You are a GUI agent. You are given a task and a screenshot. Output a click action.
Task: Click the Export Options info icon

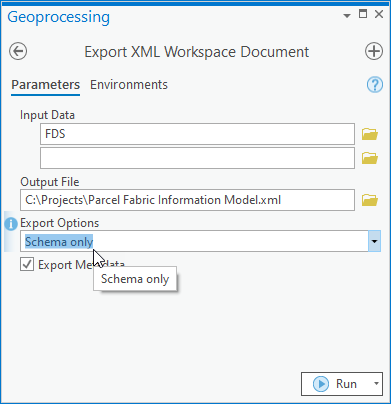tap(11, 224)
